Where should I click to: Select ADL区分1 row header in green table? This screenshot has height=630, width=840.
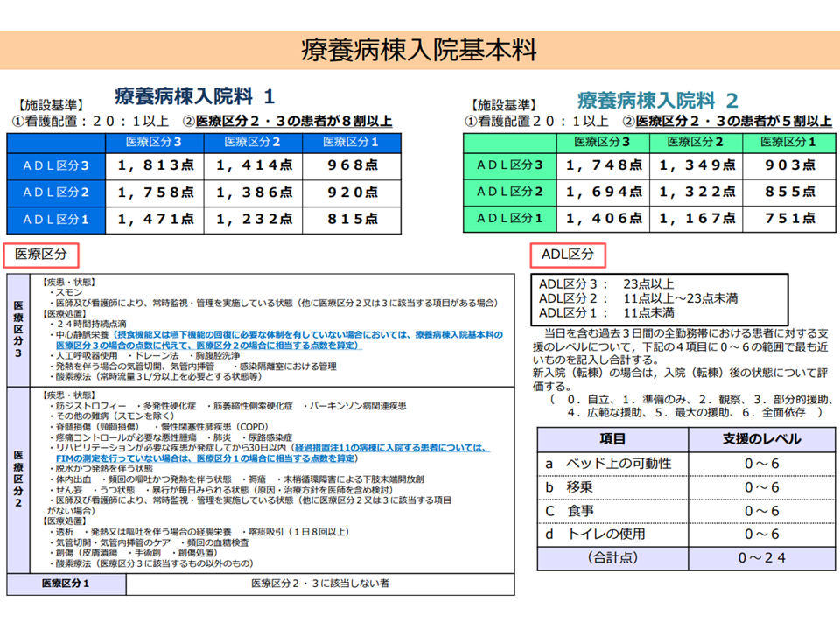point(510,218)
